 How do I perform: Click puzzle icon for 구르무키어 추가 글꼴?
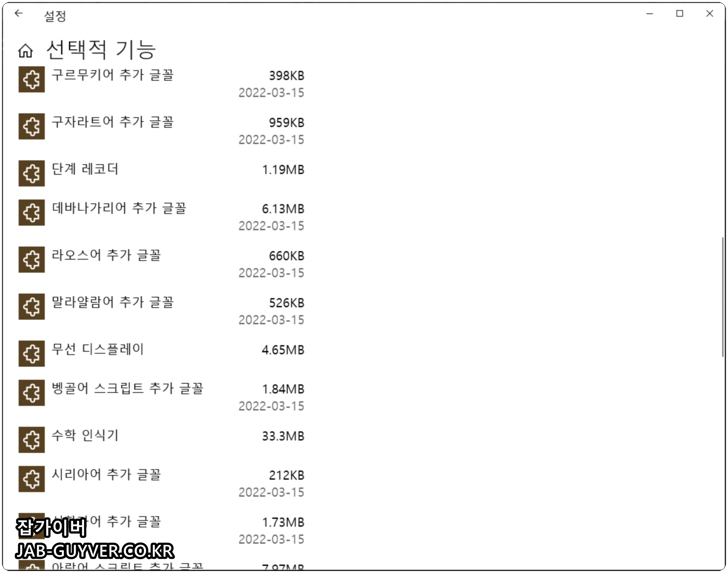click(32, 79)
